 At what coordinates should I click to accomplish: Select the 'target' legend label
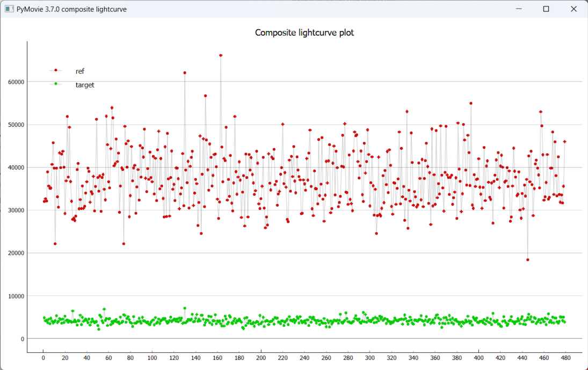pos(85,85)
